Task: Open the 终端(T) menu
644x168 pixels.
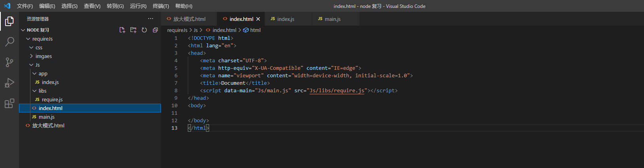Action: (x=161, y=6)
